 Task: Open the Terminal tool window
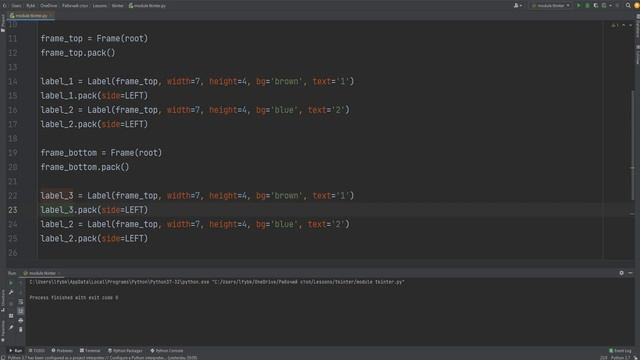click(90, 351)
